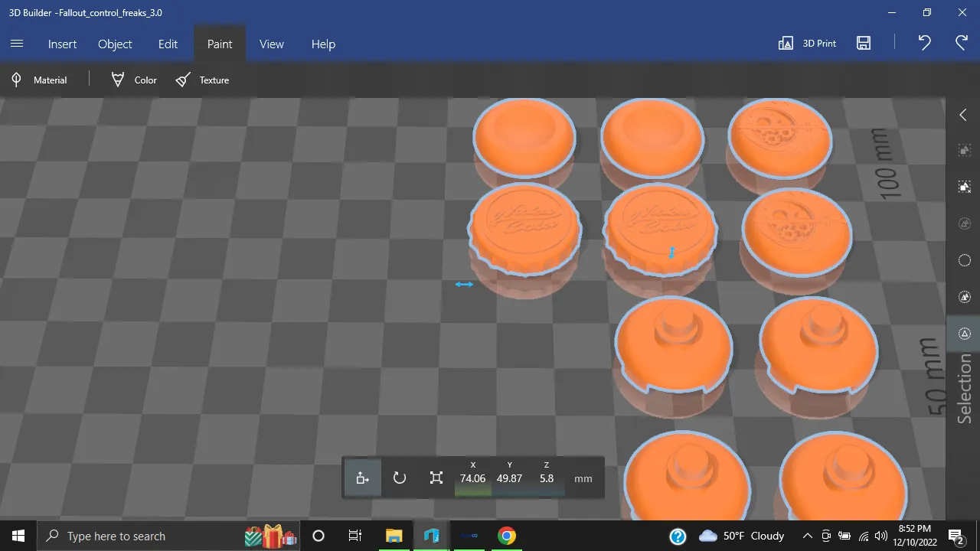Image resolution: width=980 pixels, height=551 pixels.
Task: Click the ungroup objects icon in the Selection panel
Action: [x=965, y=187]
